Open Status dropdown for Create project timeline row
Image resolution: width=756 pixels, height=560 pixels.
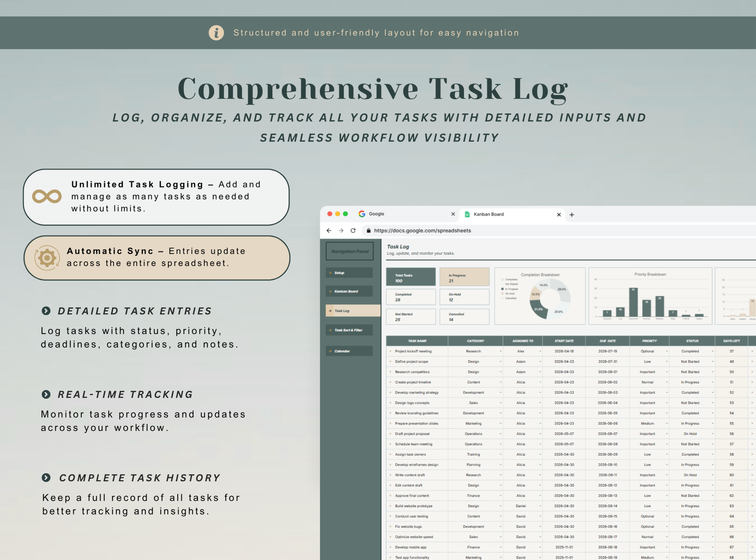pyautogui.click(x=712, y=382)
